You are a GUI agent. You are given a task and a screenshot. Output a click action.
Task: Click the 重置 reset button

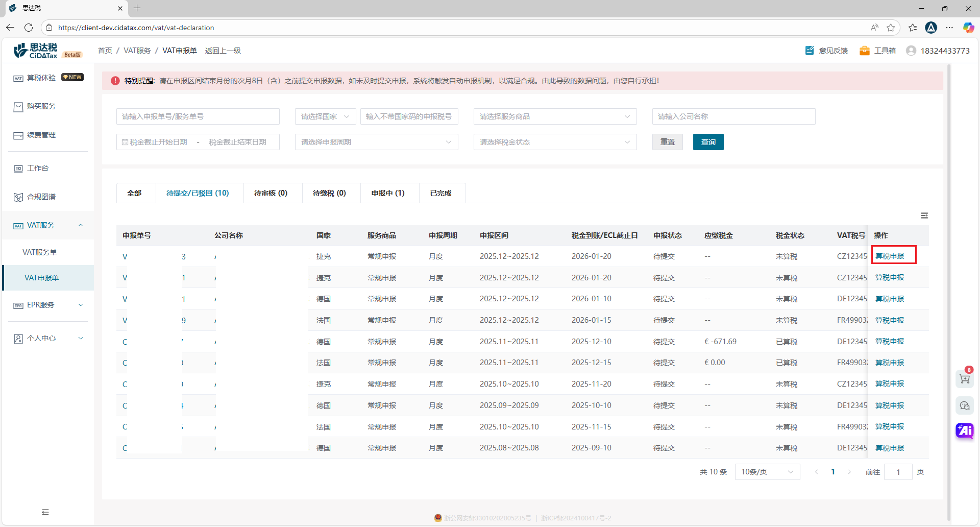point(667,142)
